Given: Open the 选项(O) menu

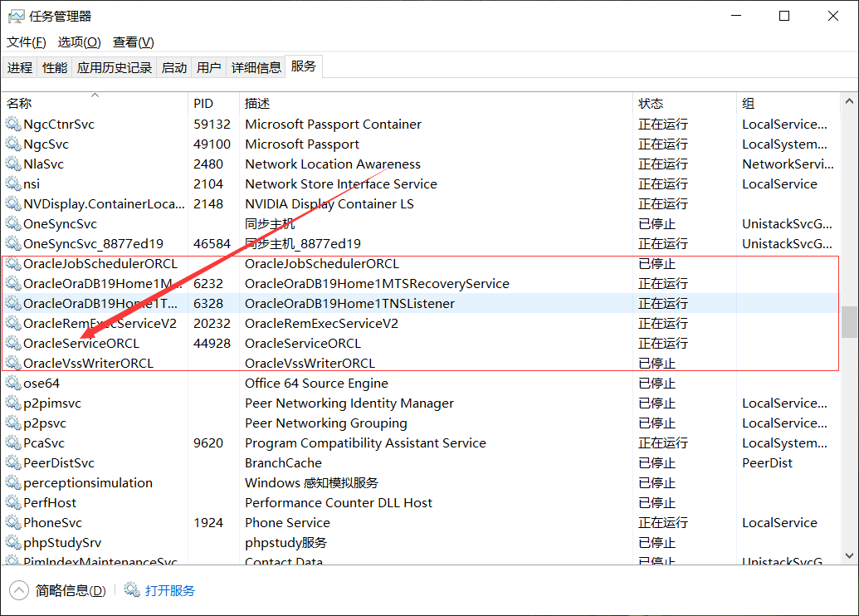Looking at the screenshot, I should tap(80, 42).
